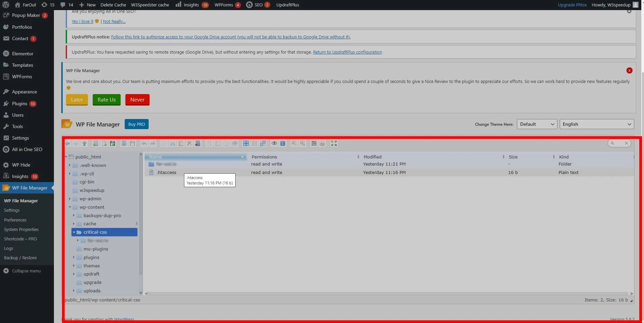
Task: Toggle fullscreen mode for file manager
Action: click(x=334, y=144)
